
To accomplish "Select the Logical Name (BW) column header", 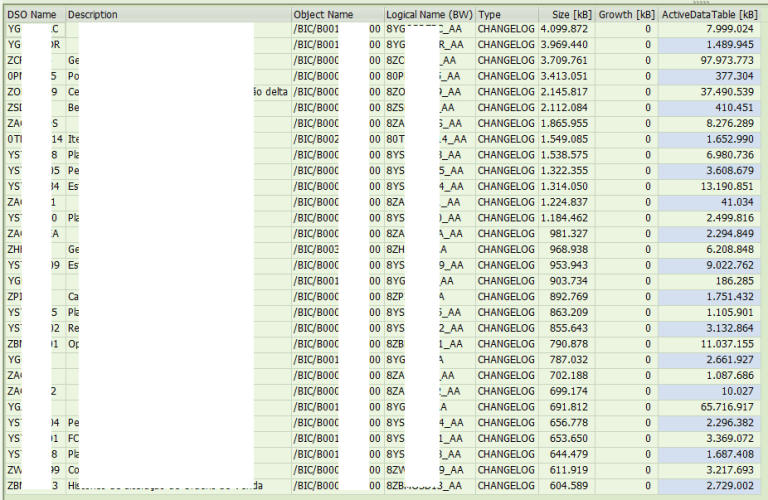I will point(429,15).
